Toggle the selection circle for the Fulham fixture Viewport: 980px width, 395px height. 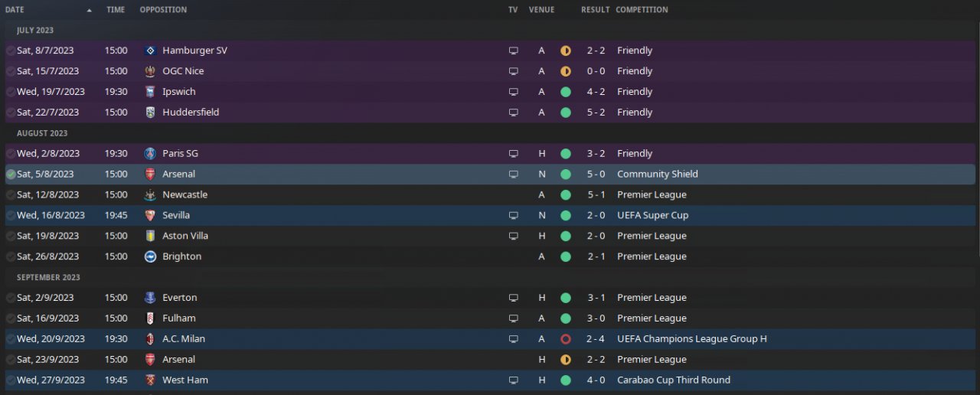tap(11, 318)
